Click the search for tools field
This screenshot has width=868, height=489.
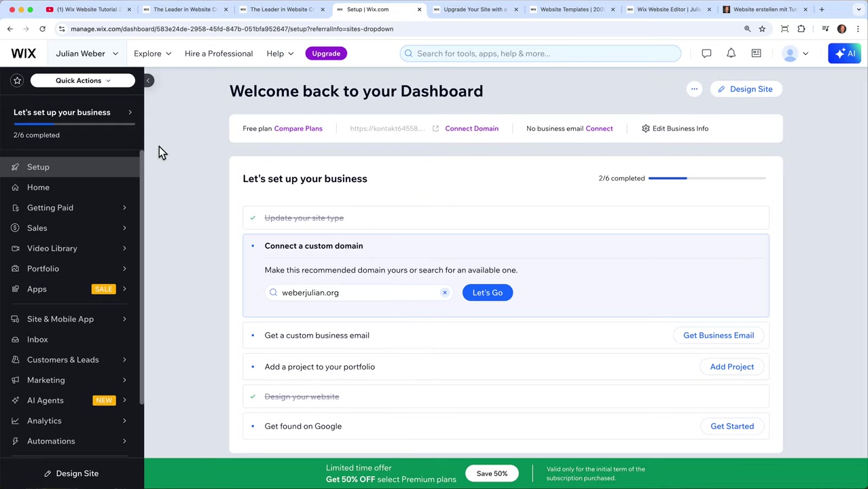coord(540,54)
